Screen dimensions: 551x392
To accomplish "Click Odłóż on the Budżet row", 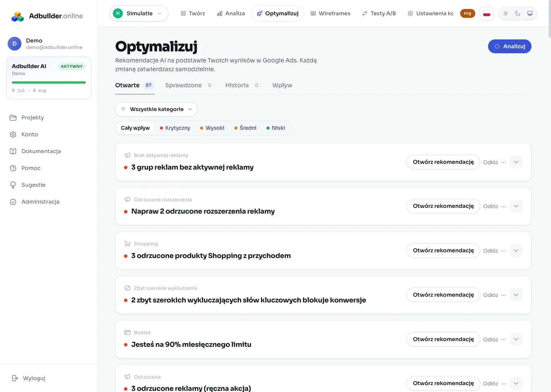I will (x=491, y=340).
